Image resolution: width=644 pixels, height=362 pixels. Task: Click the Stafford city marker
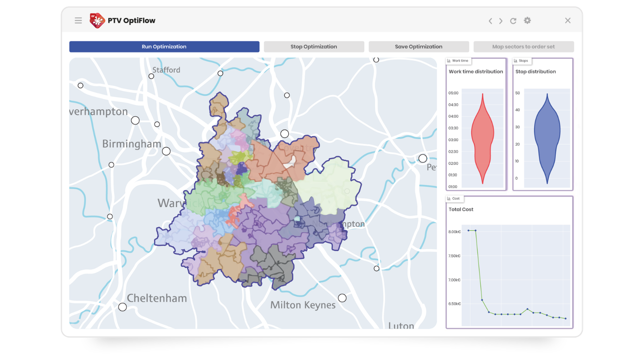click(x=151, y=76)
